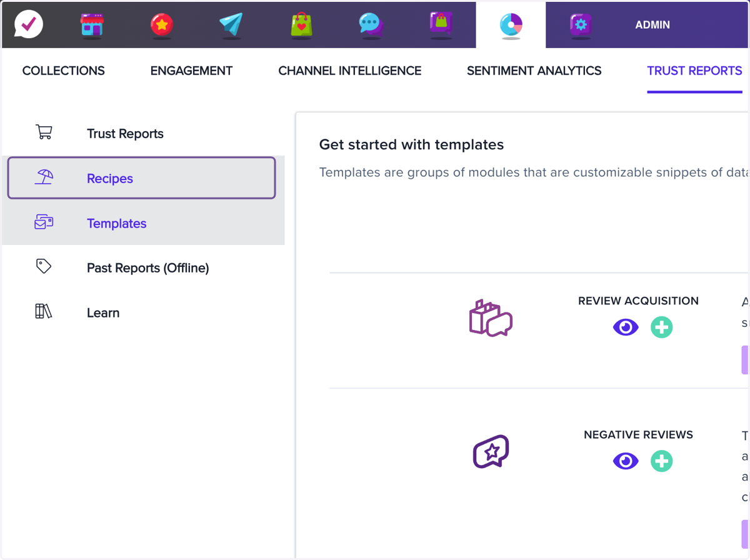
Task: Open the Channel Intelligence tab
Action: 350,71
